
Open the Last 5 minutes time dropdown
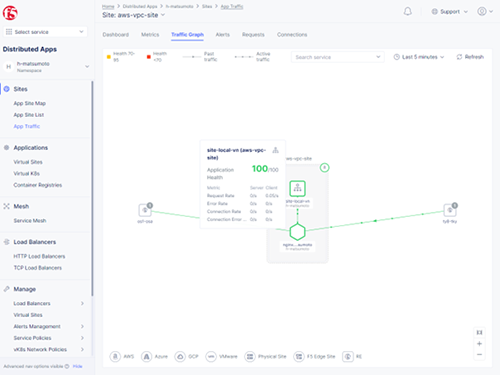pos(419,57)
